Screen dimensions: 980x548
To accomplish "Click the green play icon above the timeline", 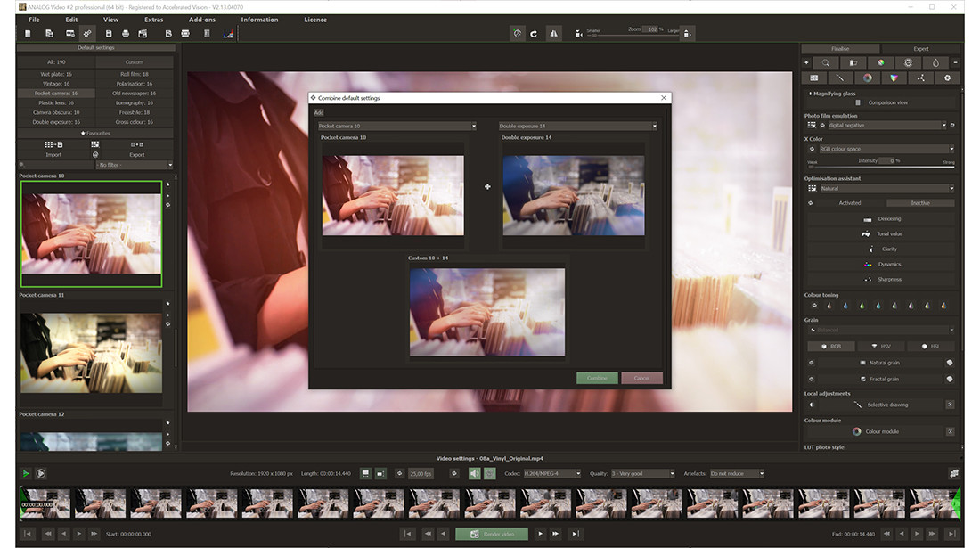I will coord(26,473).
